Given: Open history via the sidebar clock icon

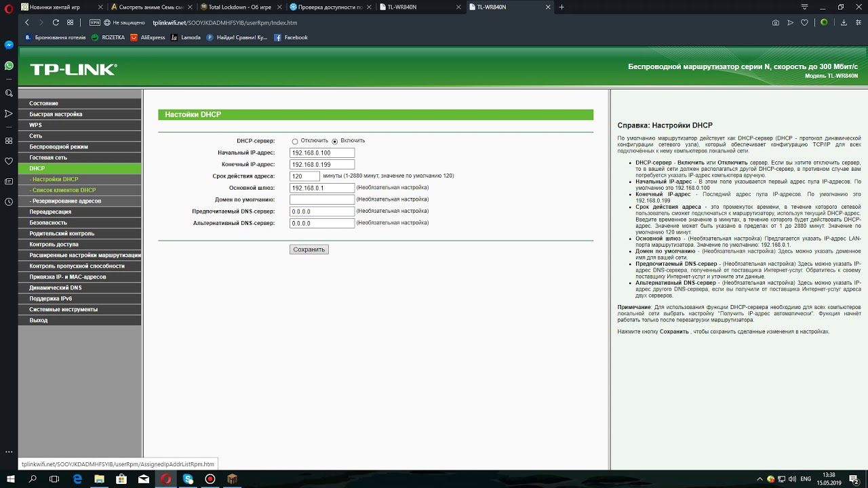Looking at the screenshot, I should 9,201.
